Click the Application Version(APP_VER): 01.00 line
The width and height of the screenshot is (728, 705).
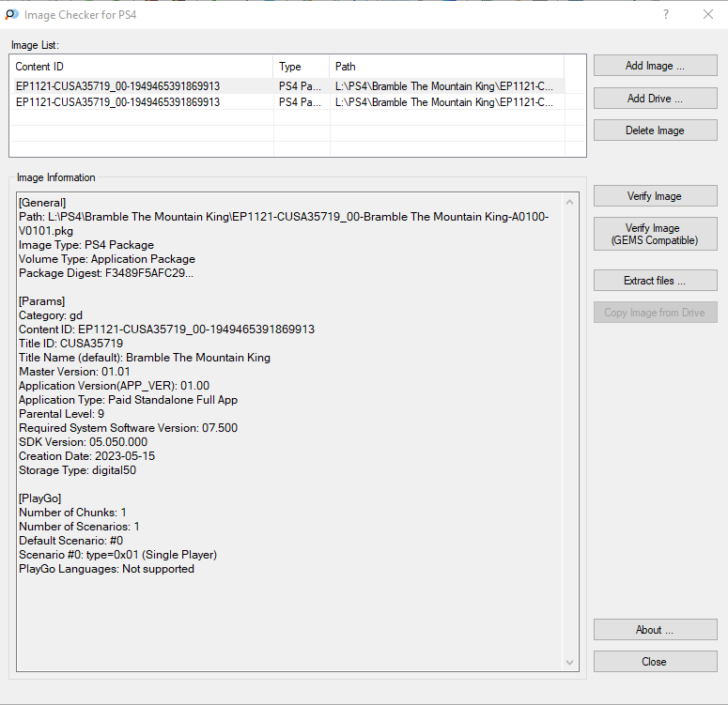pos(115,386)
